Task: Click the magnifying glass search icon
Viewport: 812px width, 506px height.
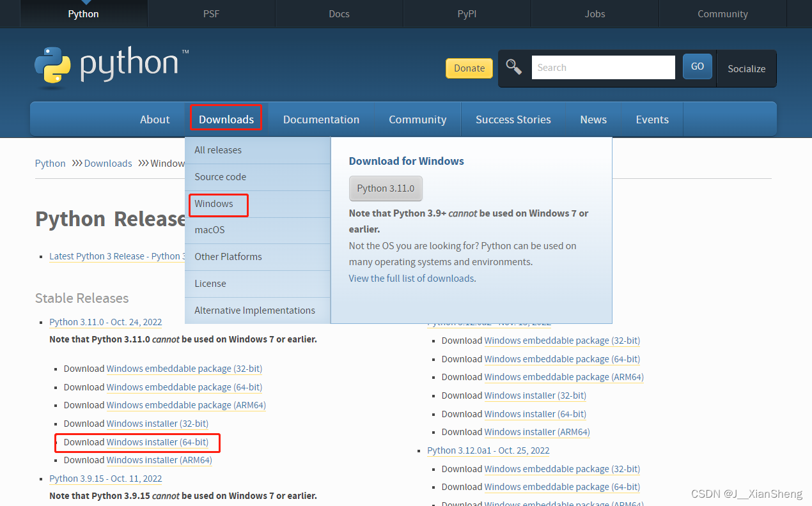Action: point(513,67)
